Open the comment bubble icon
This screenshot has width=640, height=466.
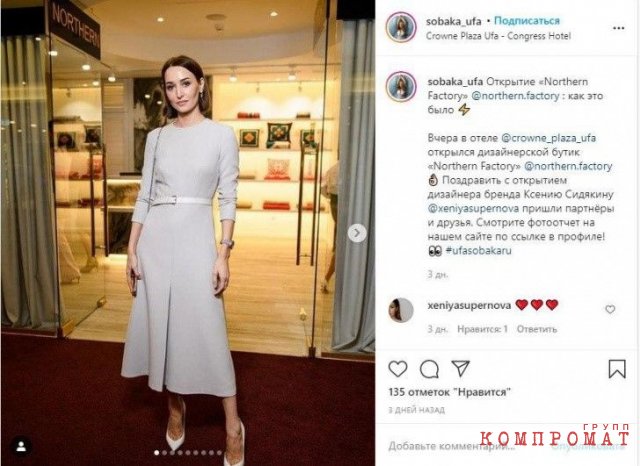[x=429, y=369]
